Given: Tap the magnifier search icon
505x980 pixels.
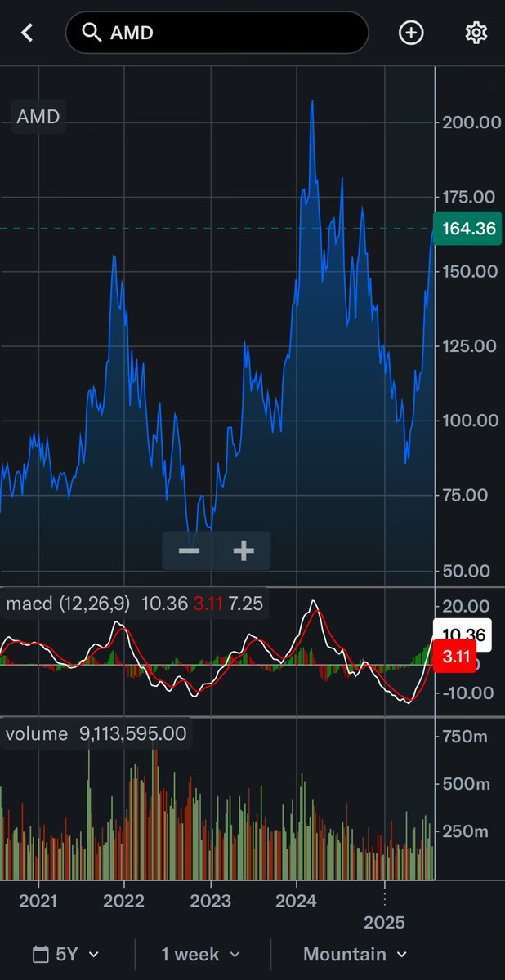Looking at the screenshot, I should coord(92,33).
